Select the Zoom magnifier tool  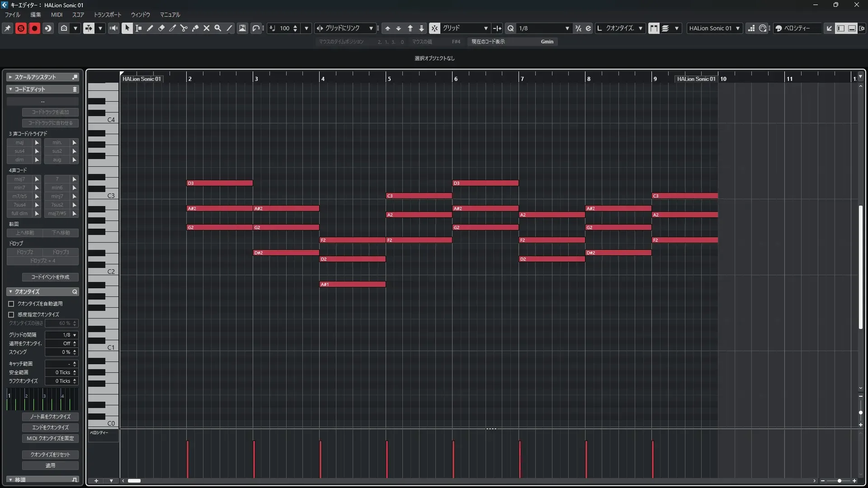218,28
